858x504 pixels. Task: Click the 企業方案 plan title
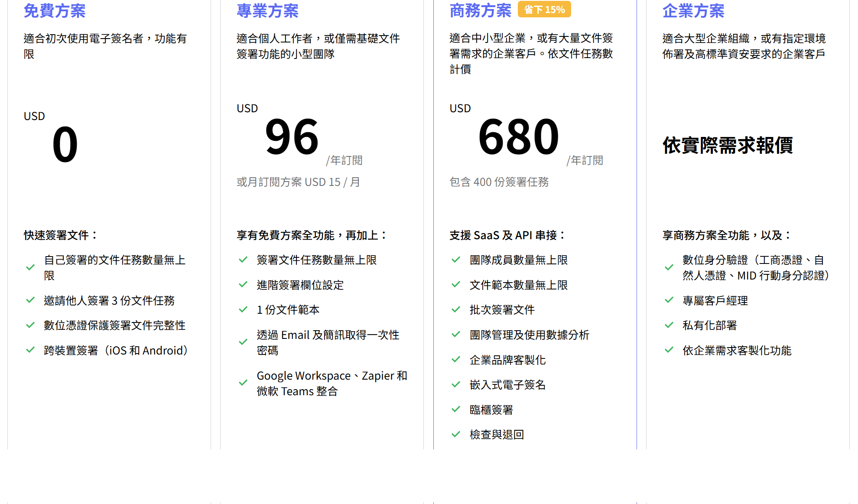693,11
